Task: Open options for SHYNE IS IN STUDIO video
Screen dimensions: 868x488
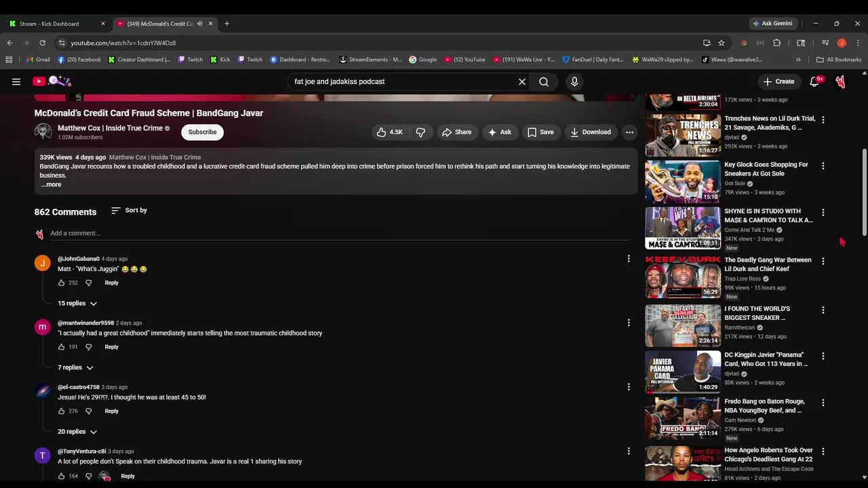Action: [x=823, y=212]
